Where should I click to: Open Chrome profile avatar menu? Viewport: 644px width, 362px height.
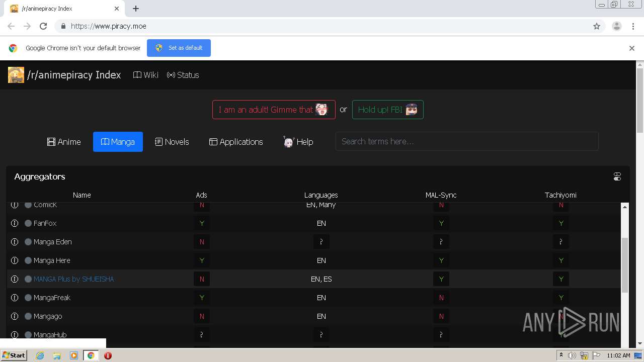pyautogui.click(x=617, y=26)
